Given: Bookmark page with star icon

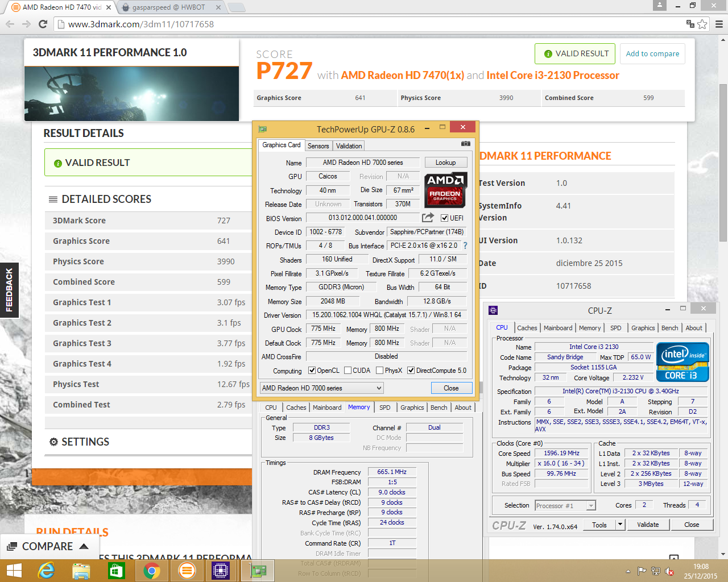Looking at the screenshot, I should [x=702, y=24].
